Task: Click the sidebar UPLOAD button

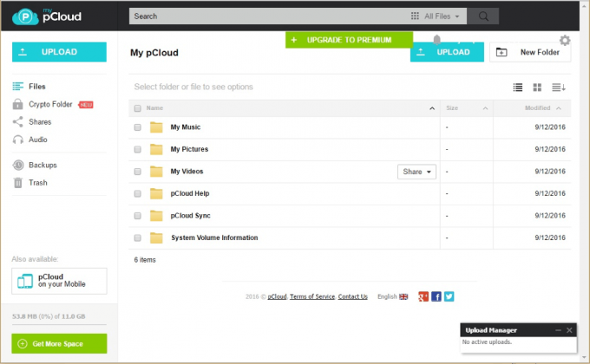Action: pyautogui.click(x=59, y=52)
